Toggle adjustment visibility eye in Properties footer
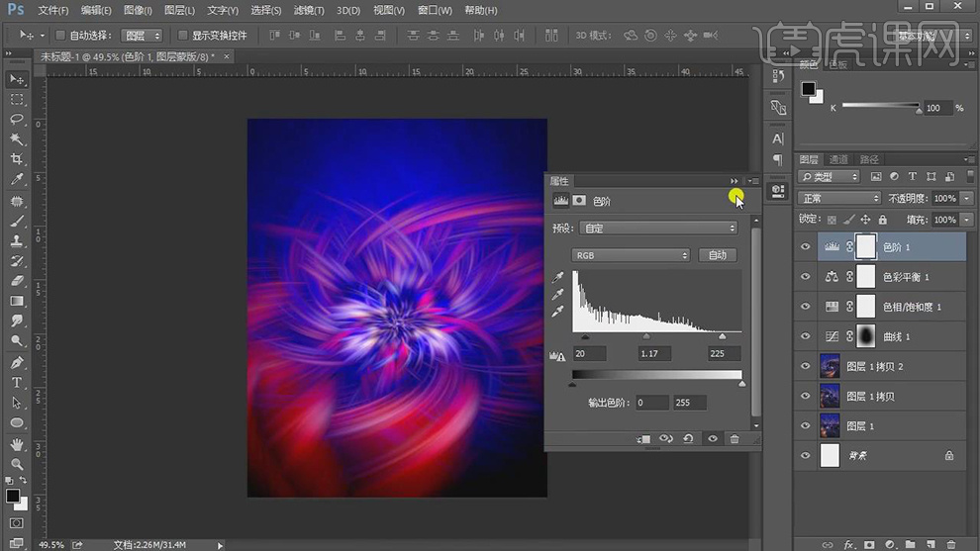Image resolution: width=980 pixels, height=551 pixels. point(713,438)
